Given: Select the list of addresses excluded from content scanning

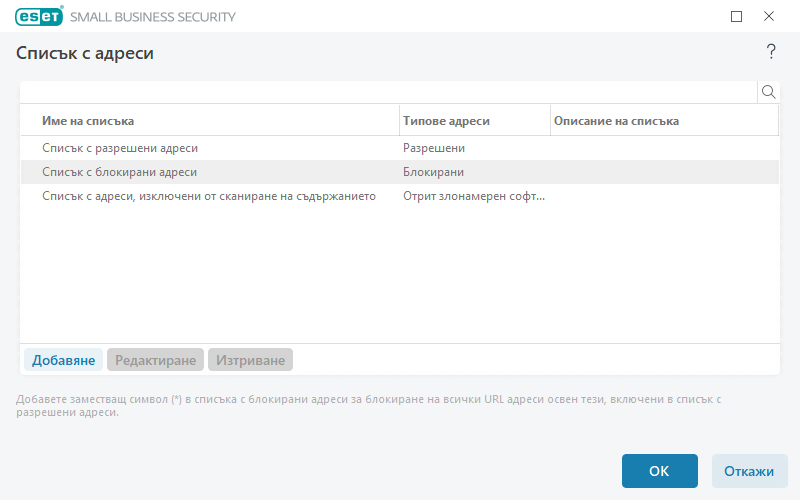Looking at the screenshot, I should [x=209, y=197].
